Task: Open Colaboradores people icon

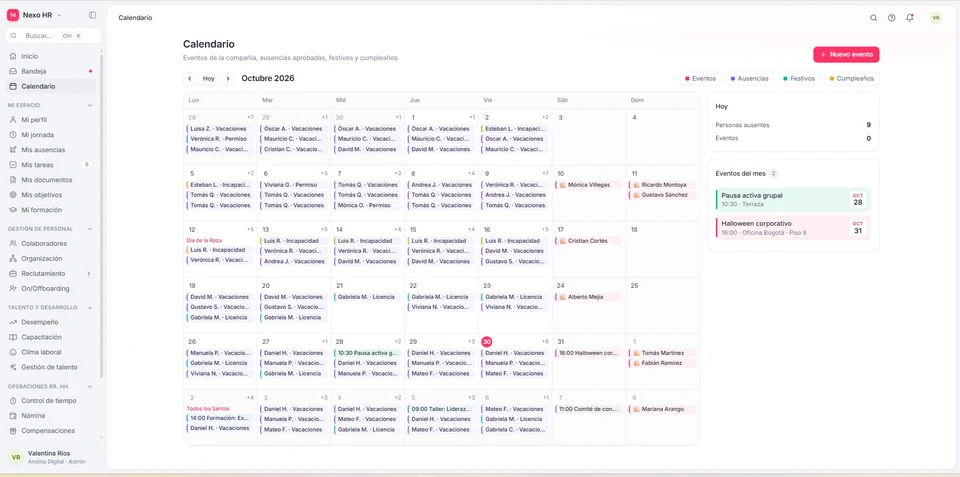Action: [x=13, y=243]
